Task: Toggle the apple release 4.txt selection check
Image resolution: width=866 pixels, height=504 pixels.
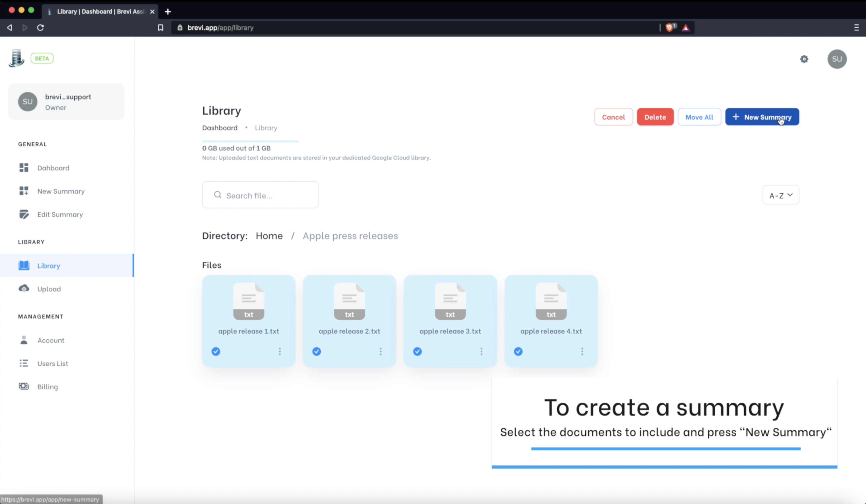Action: (518, 351)
